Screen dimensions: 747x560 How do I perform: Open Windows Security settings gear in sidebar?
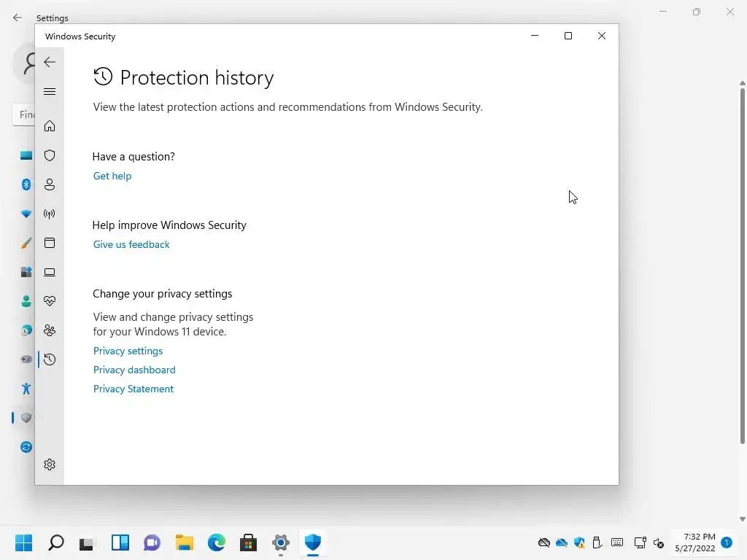coord(50,464)
